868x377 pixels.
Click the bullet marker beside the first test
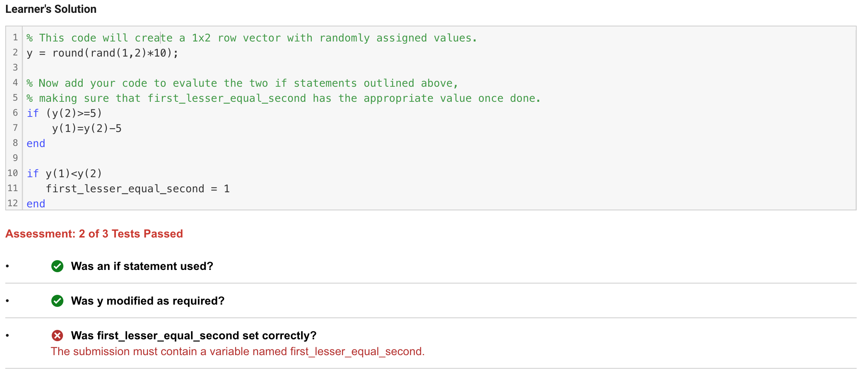tap(8, 266)
